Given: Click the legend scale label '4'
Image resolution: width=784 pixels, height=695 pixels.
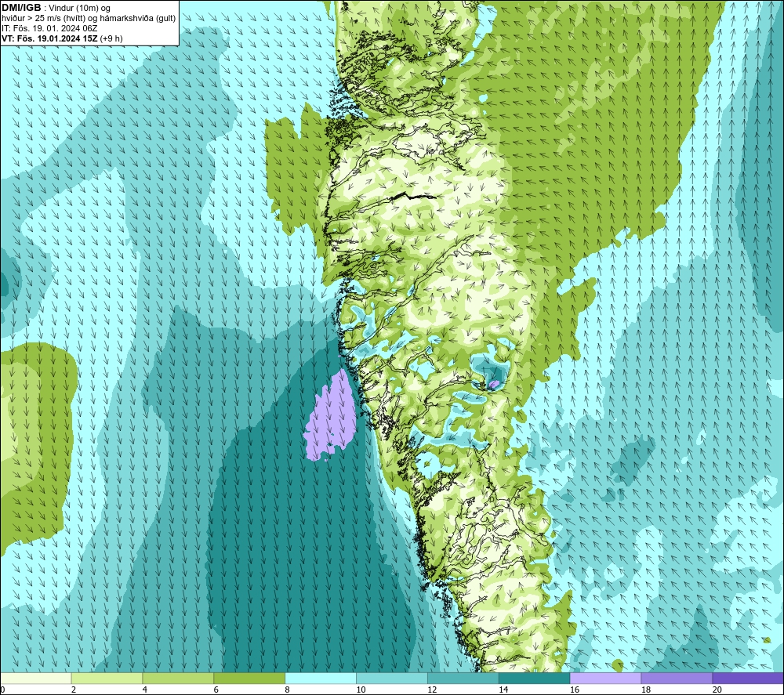Looking at the screenshot, I should point(144,690).
